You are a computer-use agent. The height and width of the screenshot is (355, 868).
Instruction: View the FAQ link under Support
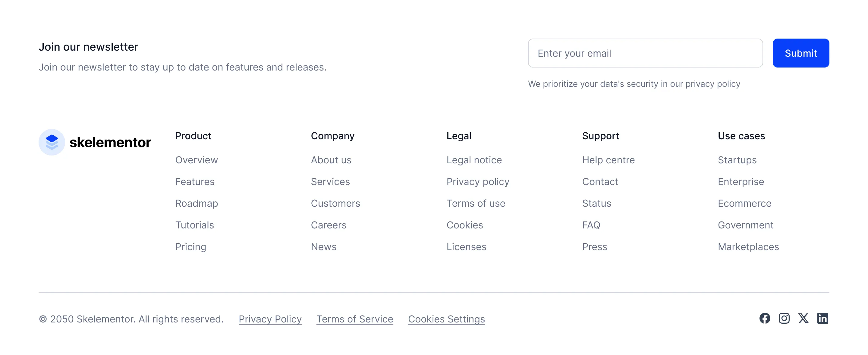(591, 225)
